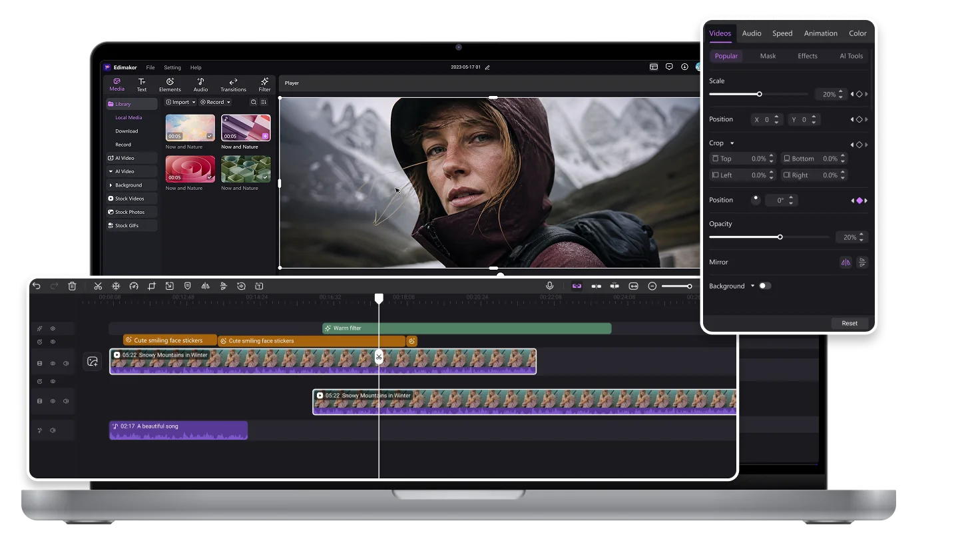Open the Record dropdown
This screenshot has height=557, width=980.
[x=216, y=102]
